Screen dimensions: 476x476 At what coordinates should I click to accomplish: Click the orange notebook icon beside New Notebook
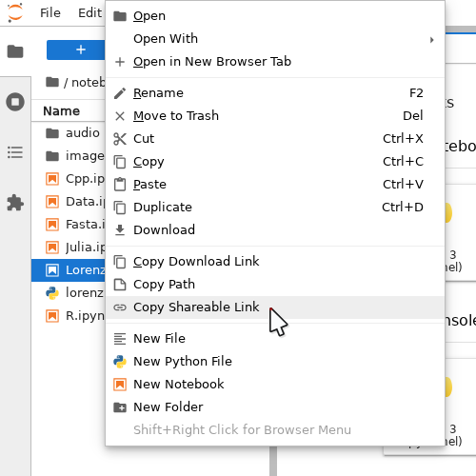point(120,385)
